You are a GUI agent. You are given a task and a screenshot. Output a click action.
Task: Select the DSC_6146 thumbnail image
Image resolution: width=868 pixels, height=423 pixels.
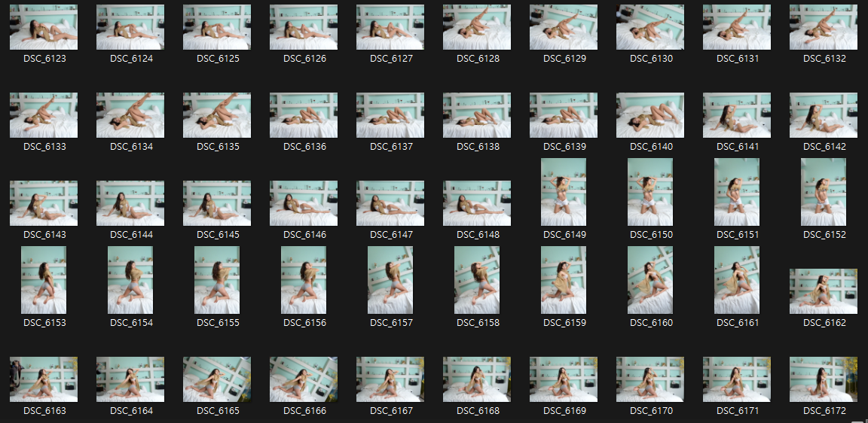pos(304,203)
